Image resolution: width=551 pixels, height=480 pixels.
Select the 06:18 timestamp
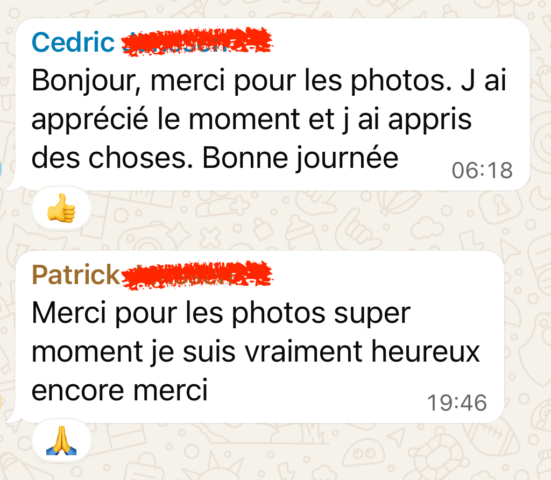482,171
